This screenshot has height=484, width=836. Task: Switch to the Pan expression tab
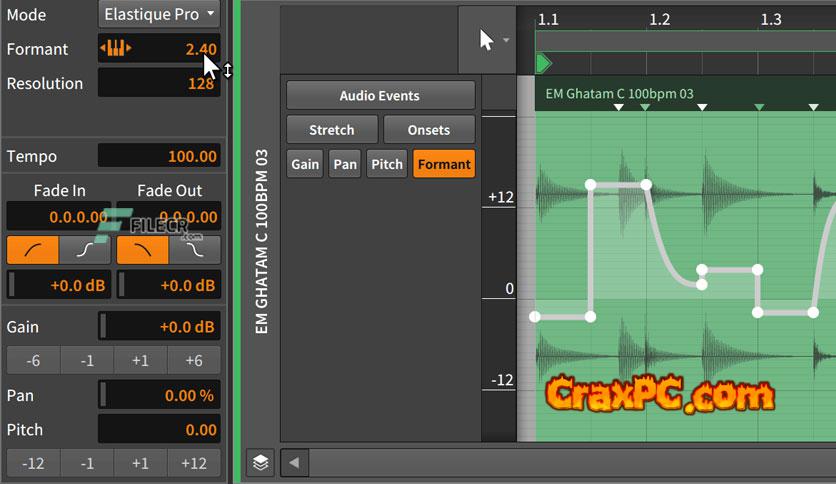pos(345,164)
